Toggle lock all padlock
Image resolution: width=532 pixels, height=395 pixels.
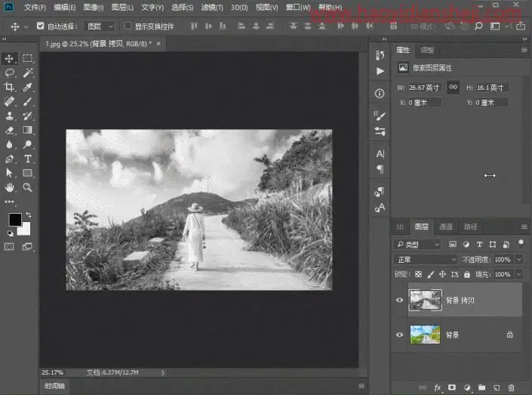pos(467,274)
